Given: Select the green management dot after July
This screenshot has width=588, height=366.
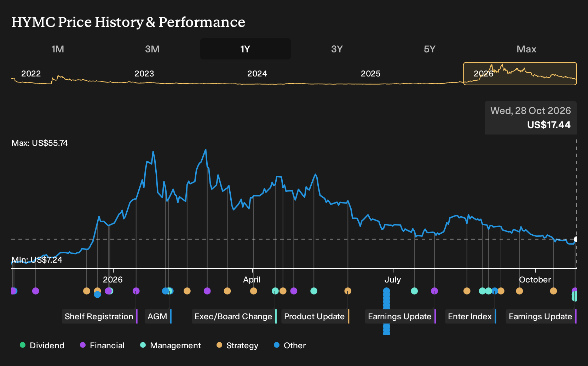Looking at the screenshot, I should [414, 291].
